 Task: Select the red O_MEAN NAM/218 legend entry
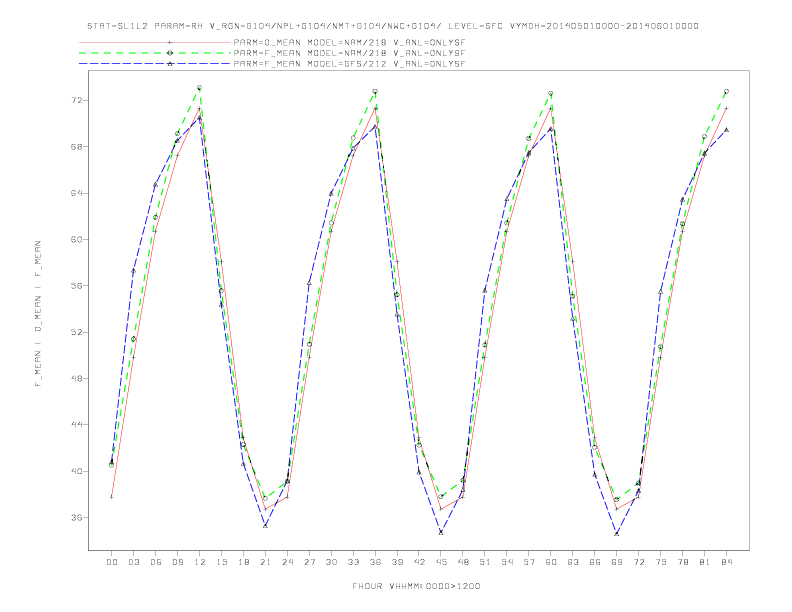tap(272, 42)
